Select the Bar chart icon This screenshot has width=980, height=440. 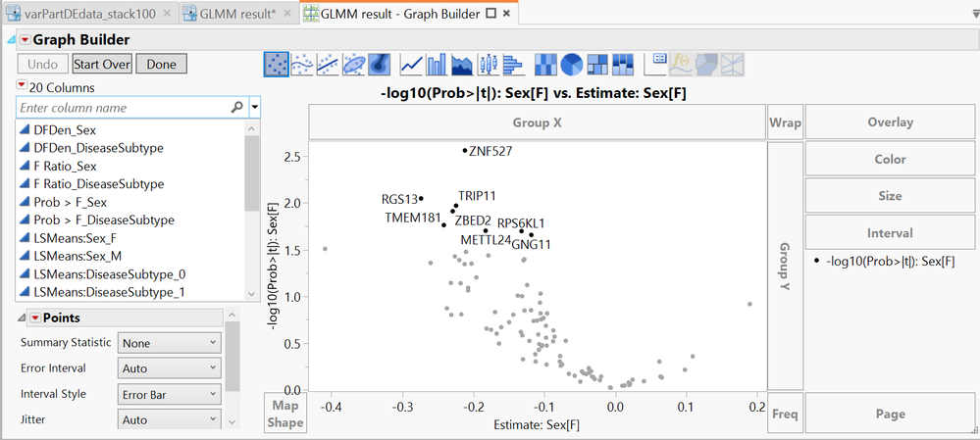[x=437, y=64]
